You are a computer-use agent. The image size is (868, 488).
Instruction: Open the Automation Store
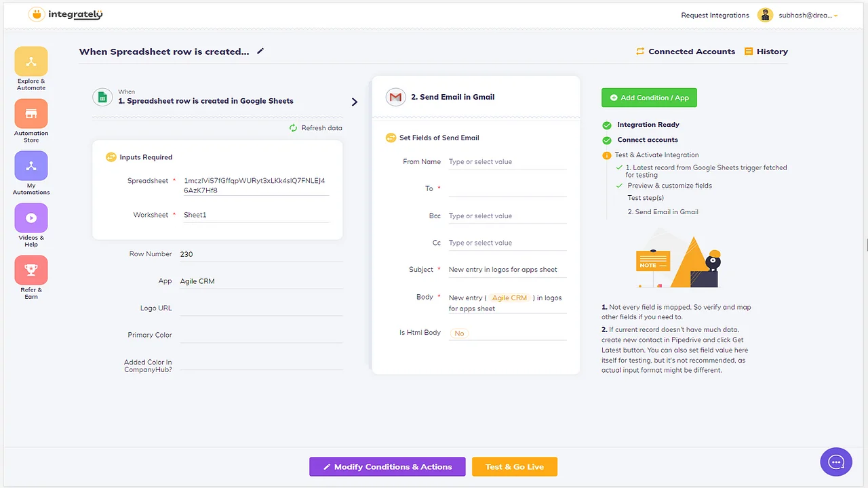coord(31,120)
